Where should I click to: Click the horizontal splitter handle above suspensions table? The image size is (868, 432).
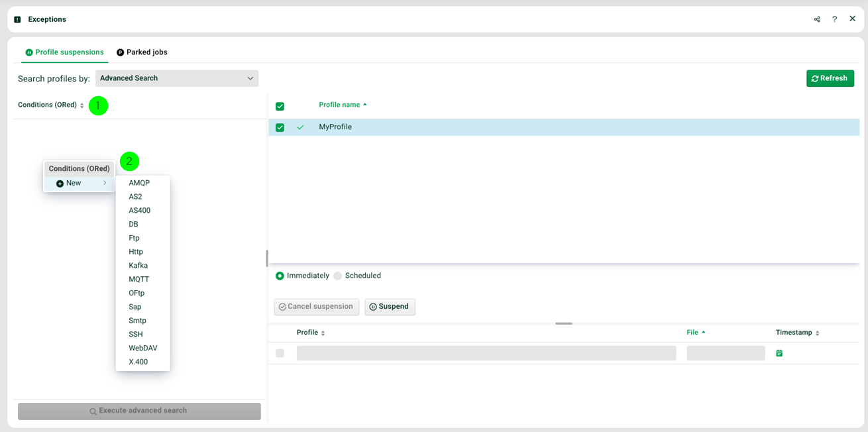[x=564, y=323]
